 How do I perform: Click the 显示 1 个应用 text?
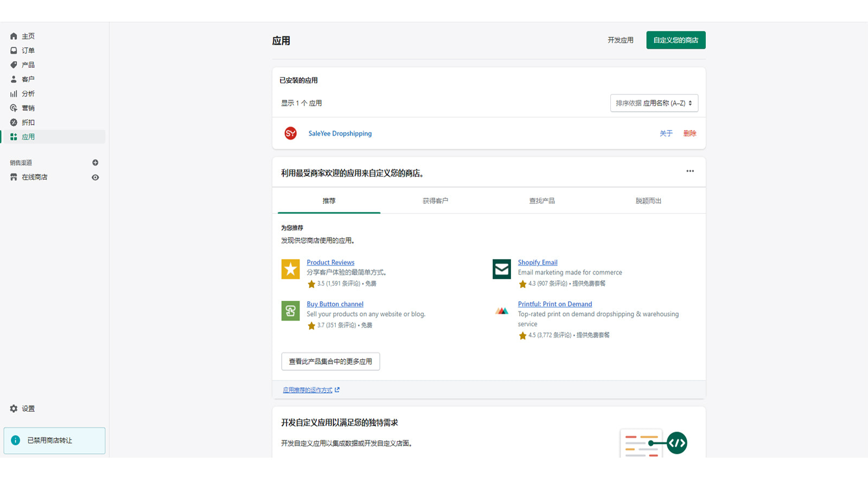(302, 103)
